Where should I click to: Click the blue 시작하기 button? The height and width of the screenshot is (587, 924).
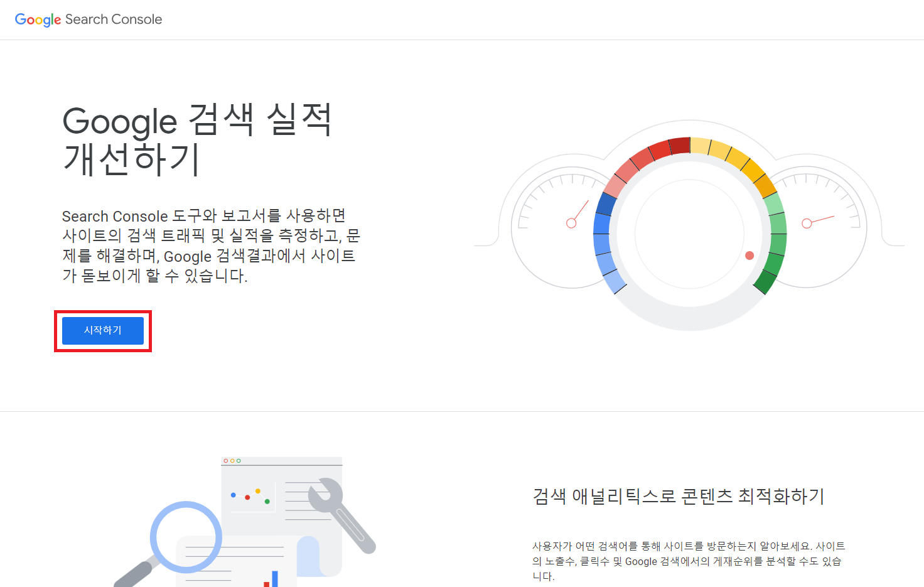(103, 330)
